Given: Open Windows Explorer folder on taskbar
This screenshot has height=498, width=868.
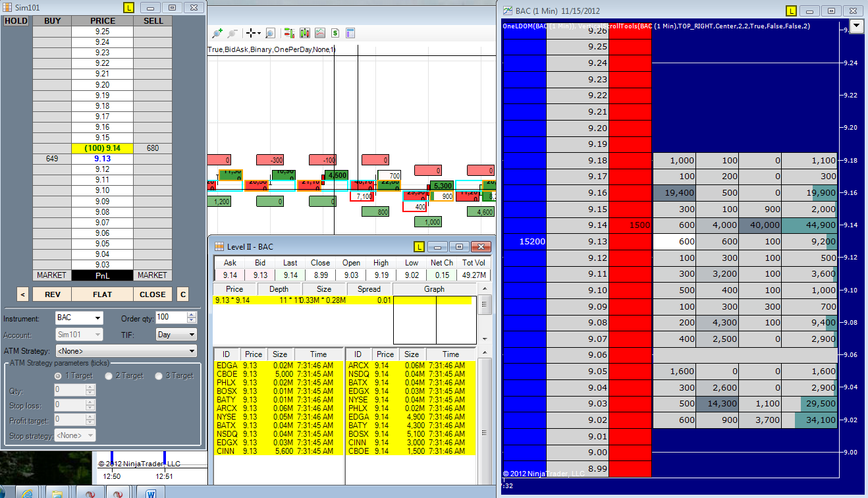Looking at the screenshot, I should coord(57,493).
